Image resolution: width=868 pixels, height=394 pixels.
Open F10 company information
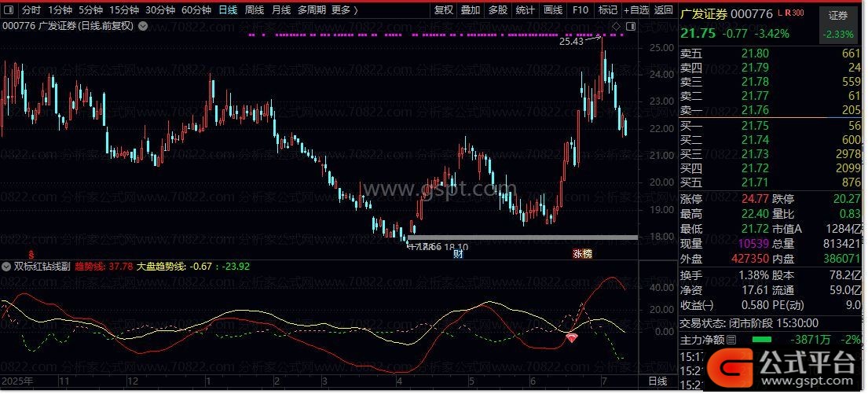[580, 9]
